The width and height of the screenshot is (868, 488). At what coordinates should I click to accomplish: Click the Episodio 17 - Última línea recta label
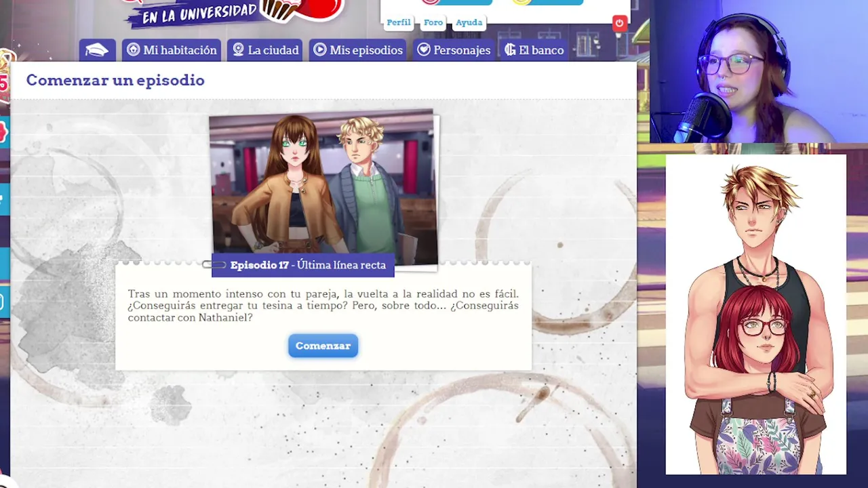303,265
